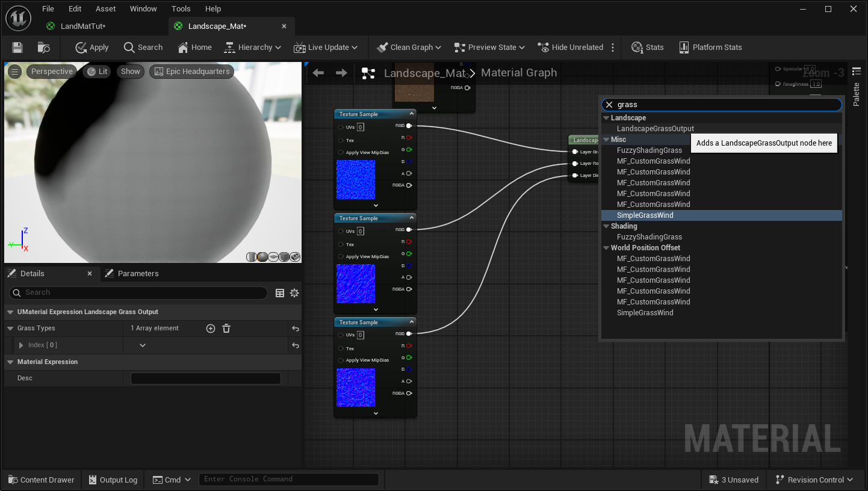Image resolution: width=868 pixels, height=491 pixels.
Task: Reset Index [0] to default value
Action: [296, 345]
